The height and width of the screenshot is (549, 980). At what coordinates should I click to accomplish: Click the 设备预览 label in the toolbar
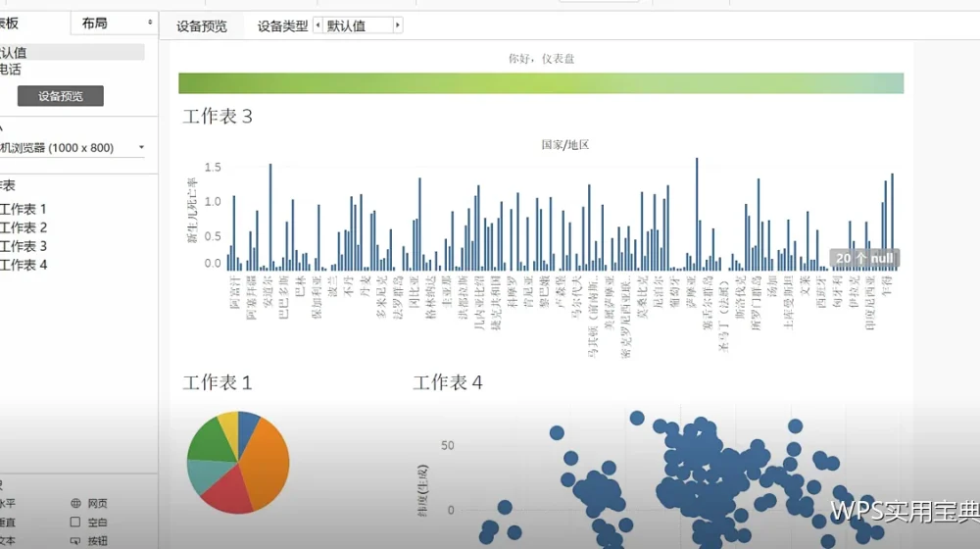coord(201,26)
